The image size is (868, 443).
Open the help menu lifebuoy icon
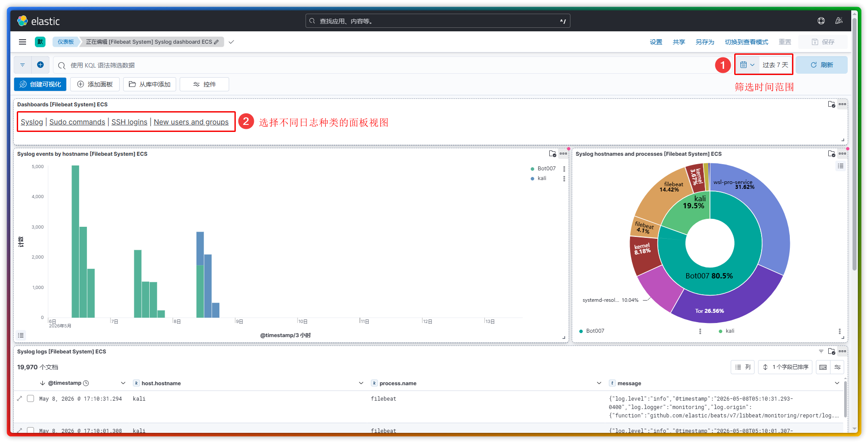tap(821, 21)
